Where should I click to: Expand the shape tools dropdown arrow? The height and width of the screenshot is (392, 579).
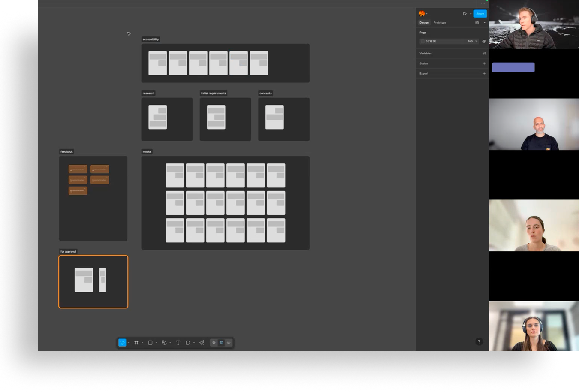tap(156, 343)
